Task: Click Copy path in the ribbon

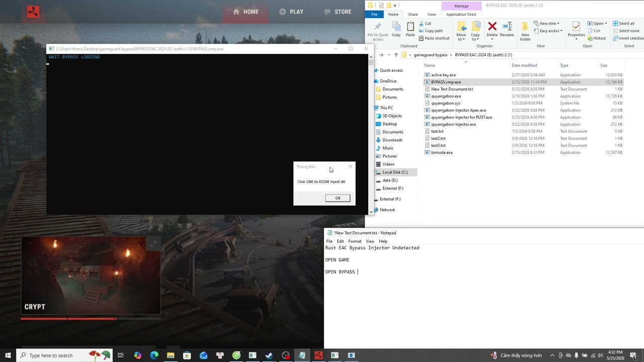Action: [x=431, y=31]
